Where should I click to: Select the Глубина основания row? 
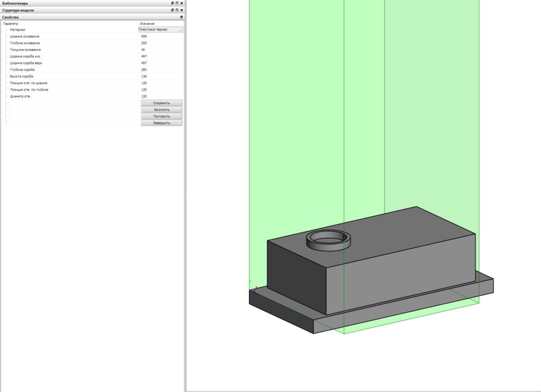click(92, 43)
